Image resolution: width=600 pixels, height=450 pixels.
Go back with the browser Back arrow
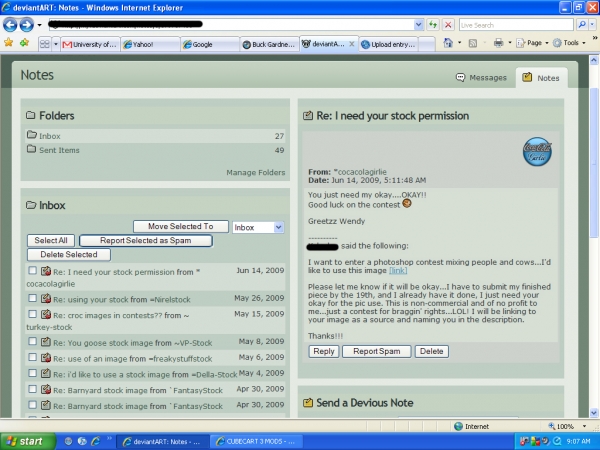pos(10,25)
